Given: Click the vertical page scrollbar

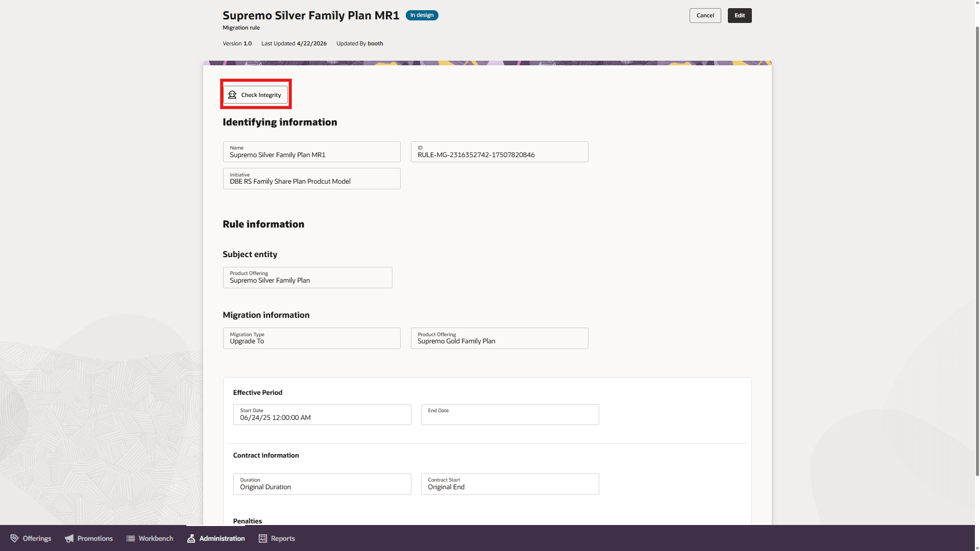Looking at the screenshot, I should tap(977, 250).
